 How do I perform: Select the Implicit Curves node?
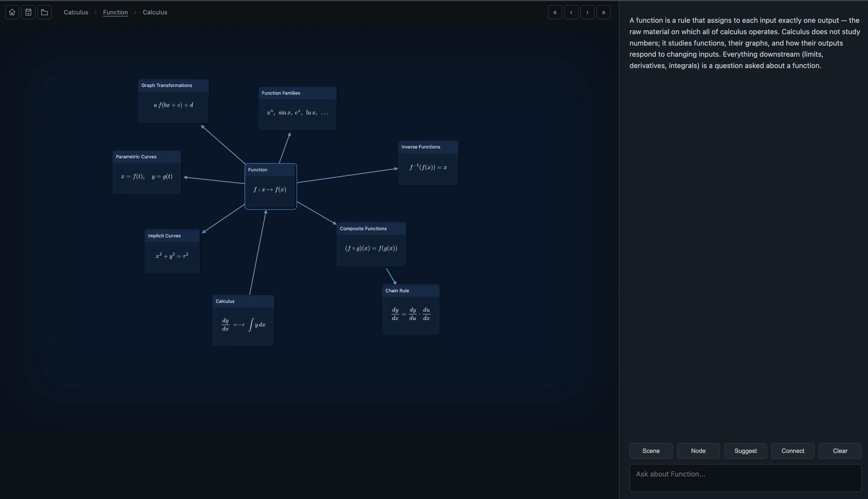(172, 252)
